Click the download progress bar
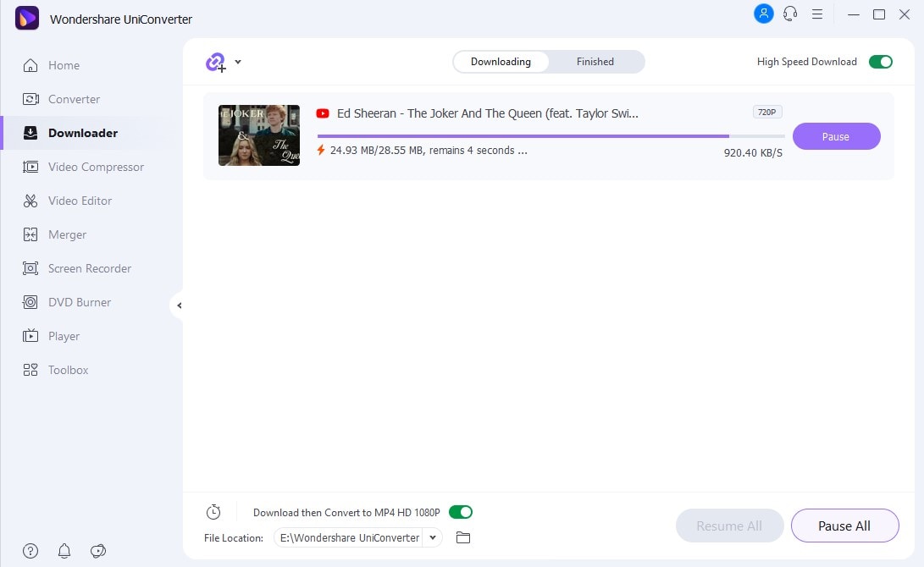Image resolution: width=924 pixels, height=567 pixels. pyautogui.click(x=551, y=136)
